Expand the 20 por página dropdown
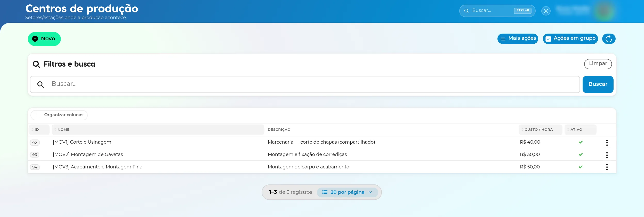 coord(347,192)
